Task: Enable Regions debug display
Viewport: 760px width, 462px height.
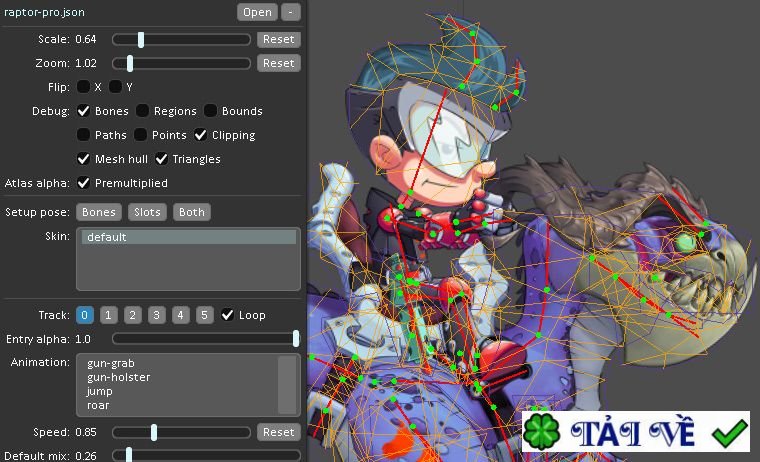Action: (x=142, y=111)
